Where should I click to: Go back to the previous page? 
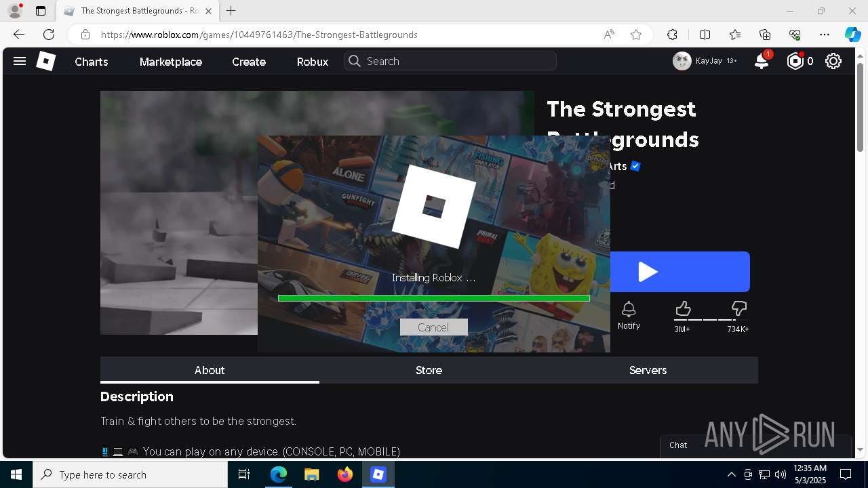click(18, 35)
